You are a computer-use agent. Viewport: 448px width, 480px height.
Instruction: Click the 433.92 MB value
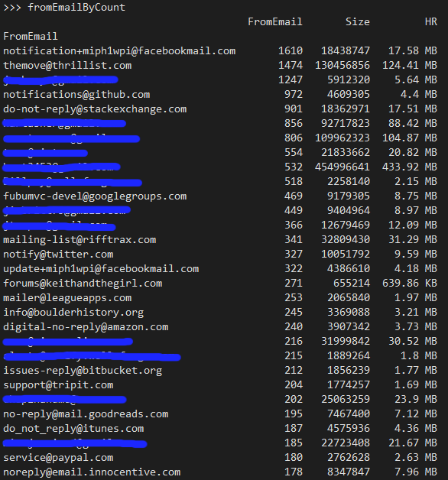click(x=410, y=167)
